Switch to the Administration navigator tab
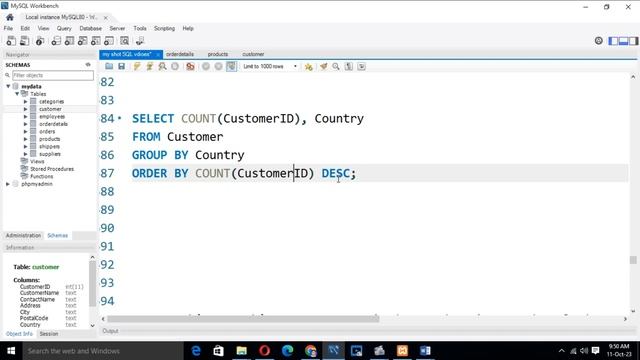This screenshot has height=360, width=640. point(23,236)
